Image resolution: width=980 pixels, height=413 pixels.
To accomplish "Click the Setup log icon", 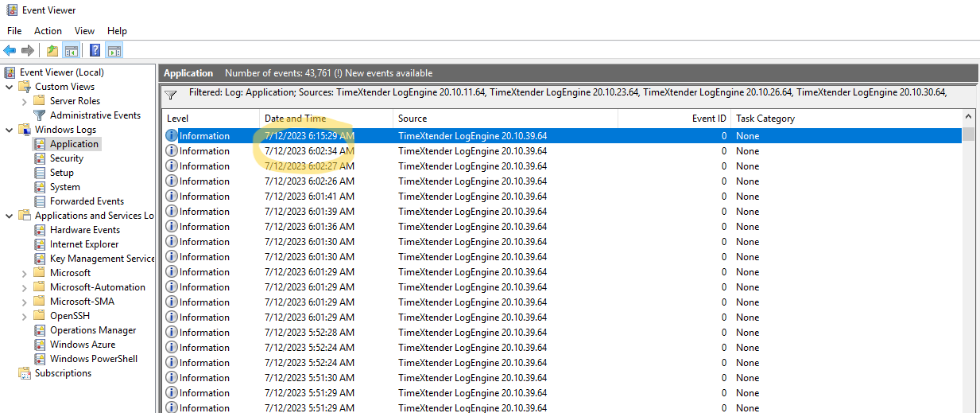I will pos(40,173).
